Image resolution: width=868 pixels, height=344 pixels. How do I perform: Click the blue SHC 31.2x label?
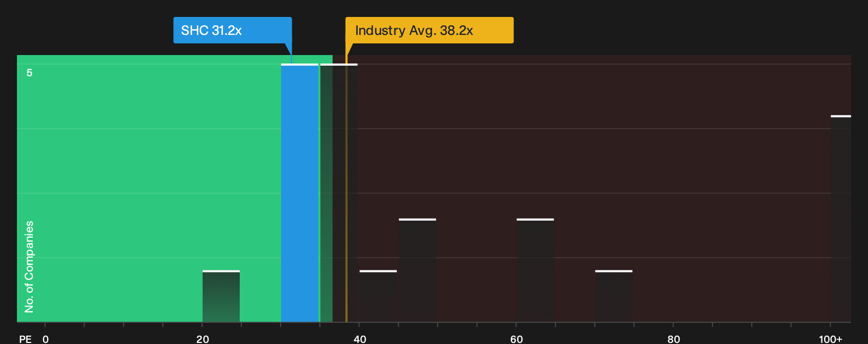(x=232, y=30)
